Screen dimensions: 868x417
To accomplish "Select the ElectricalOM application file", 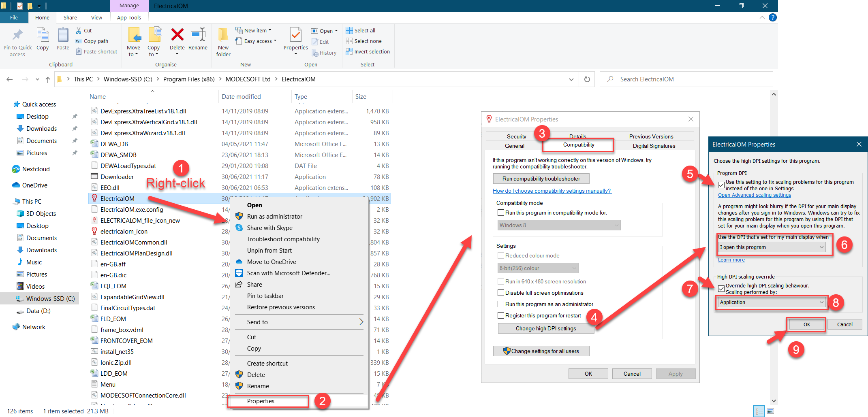I will click(x=118, y=198).
